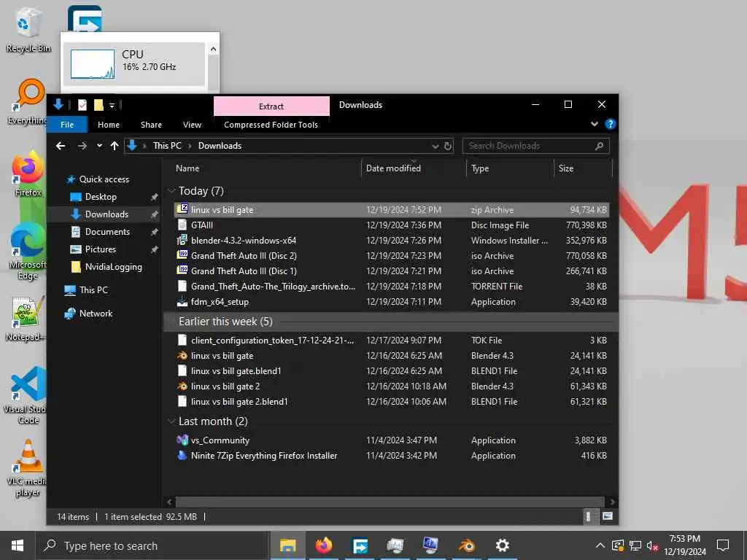
Task: Select This PC in navigation pane
Action: (93, 290)
